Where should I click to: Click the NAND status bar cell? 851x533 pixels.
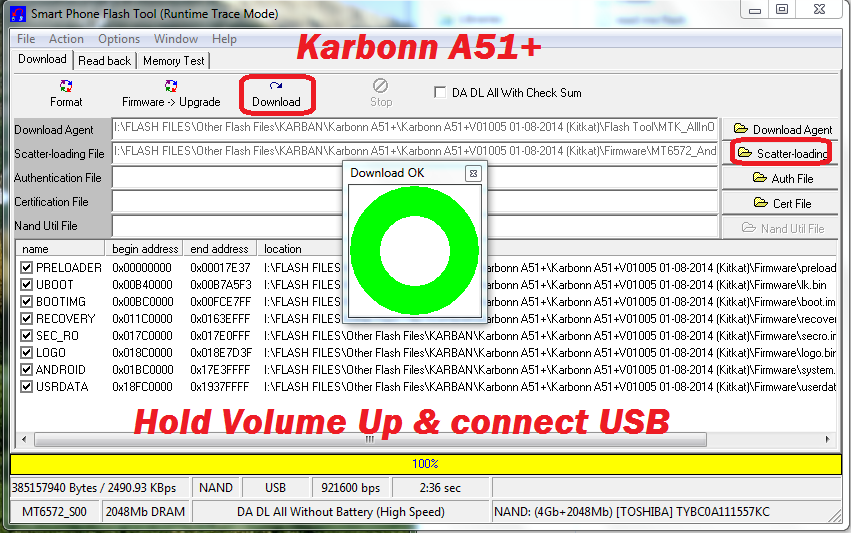216,487
